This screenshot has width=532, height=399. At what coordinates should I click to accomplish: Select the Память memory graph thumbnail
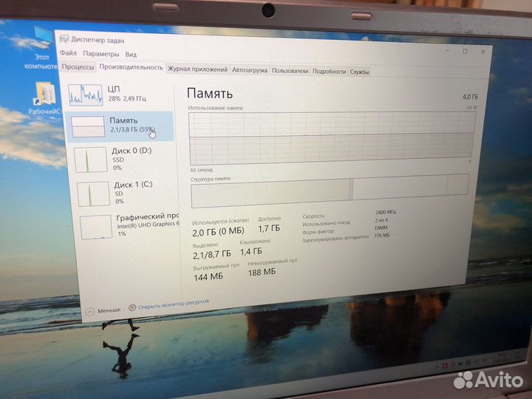pos(86,125)
